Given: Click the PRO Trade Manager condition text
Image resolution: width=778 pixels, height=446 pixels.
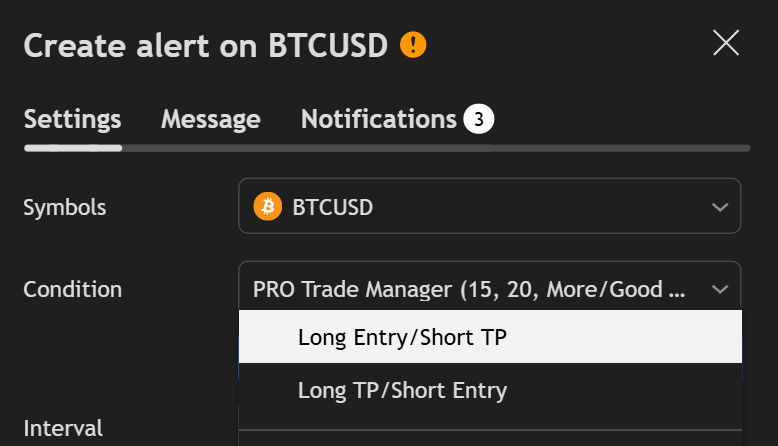Looking at the screenshot, I should [469, 290].
